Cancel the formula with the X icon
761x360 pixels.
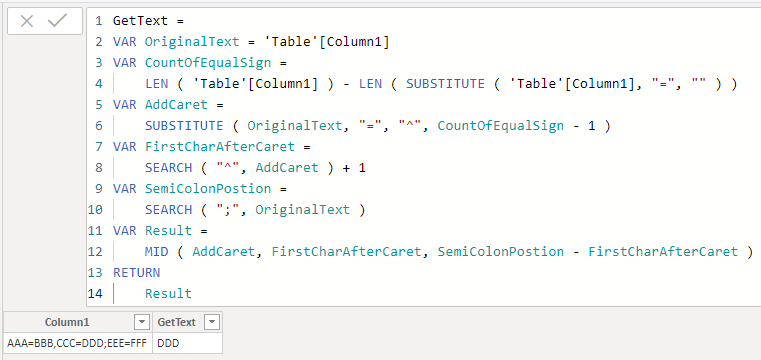pos(27,21)
